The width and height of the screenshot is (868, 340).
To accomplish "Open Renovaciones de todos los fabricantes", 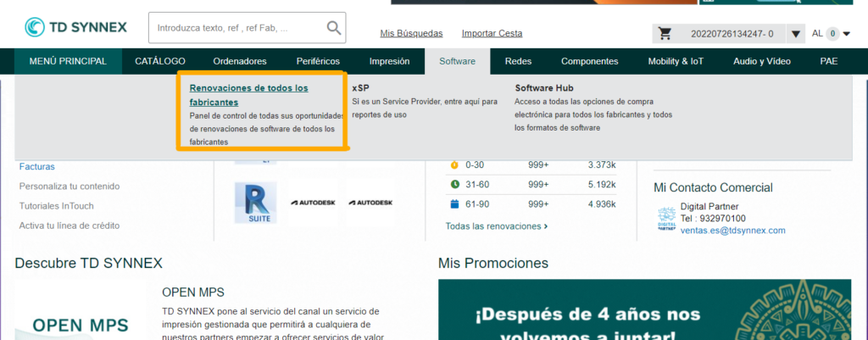I will tap(248, 95).
